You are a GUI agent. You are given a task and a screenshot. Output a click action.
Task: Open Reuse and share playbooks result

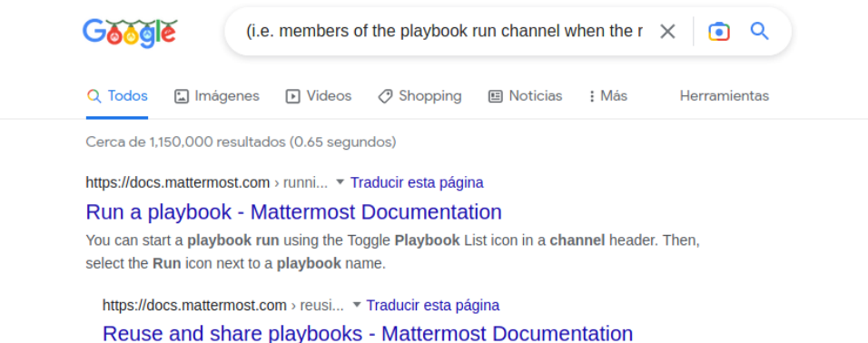[368, 333]
